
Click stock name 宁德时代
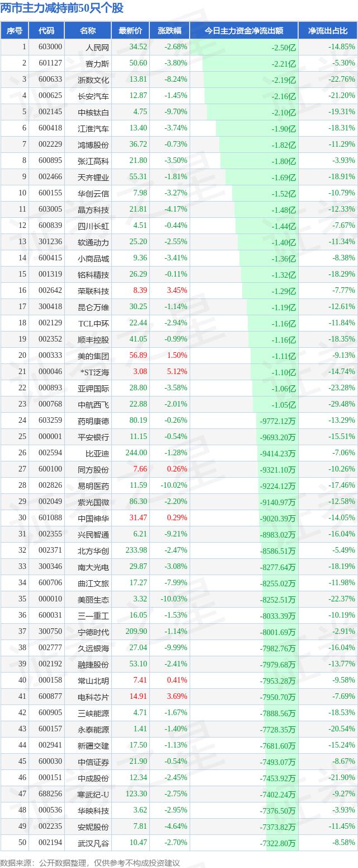click(93, 632)
